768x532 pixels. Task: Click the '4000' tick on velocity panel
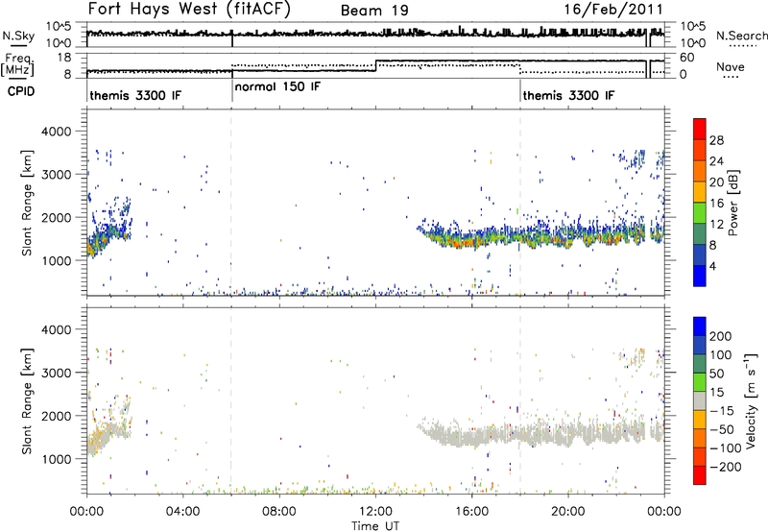56,330
